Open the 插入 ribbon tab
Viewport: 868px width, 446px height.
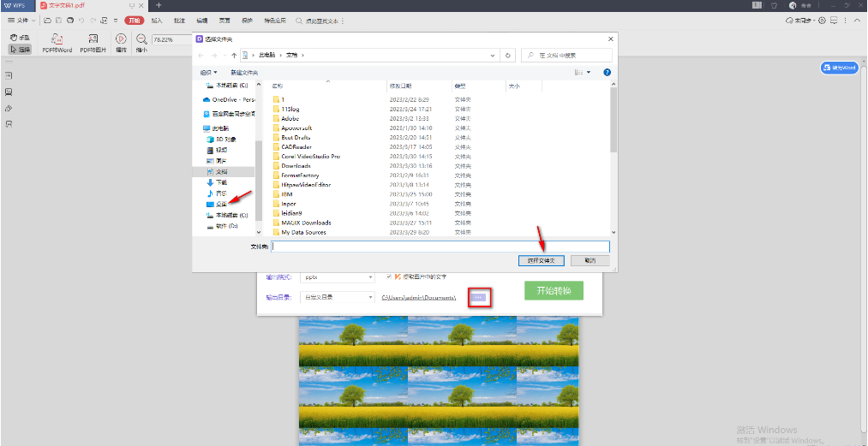[156, 20]
